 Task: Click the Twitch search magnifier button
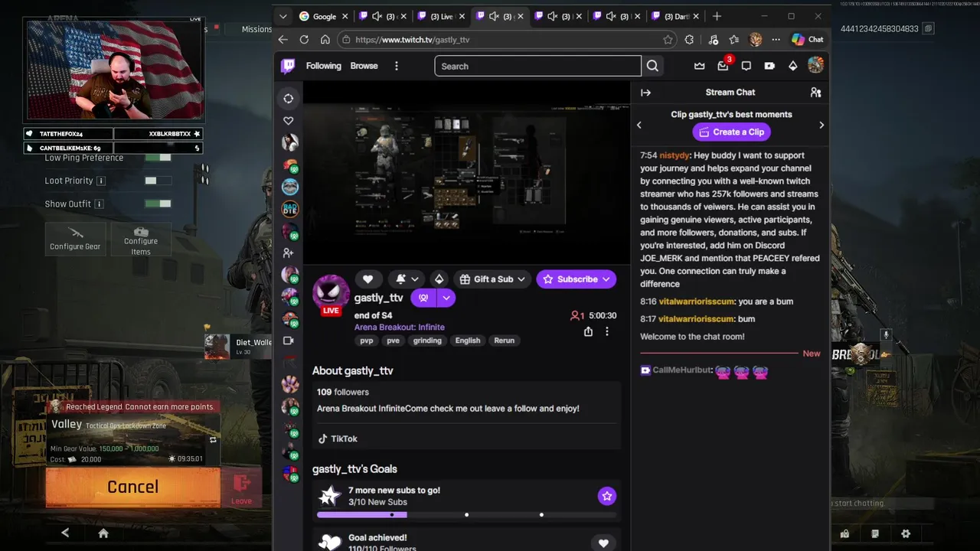(652, 66)
